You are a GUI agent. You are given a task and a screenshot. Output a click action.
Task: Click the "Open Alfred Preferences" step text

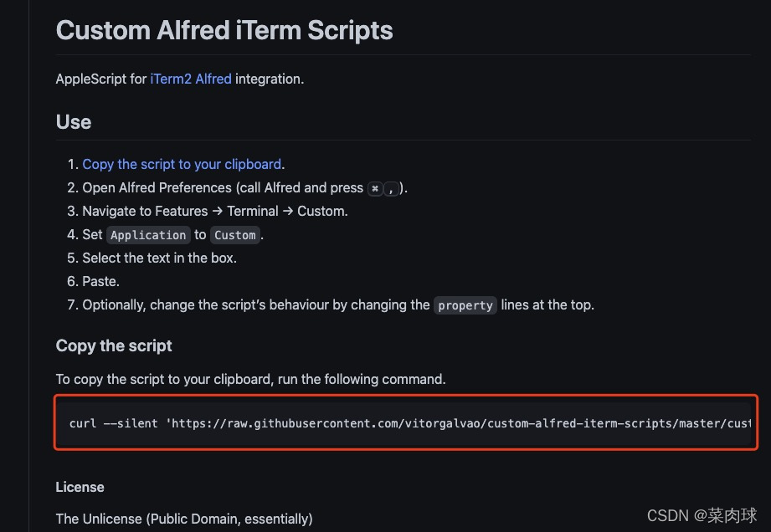click(157, 187)
